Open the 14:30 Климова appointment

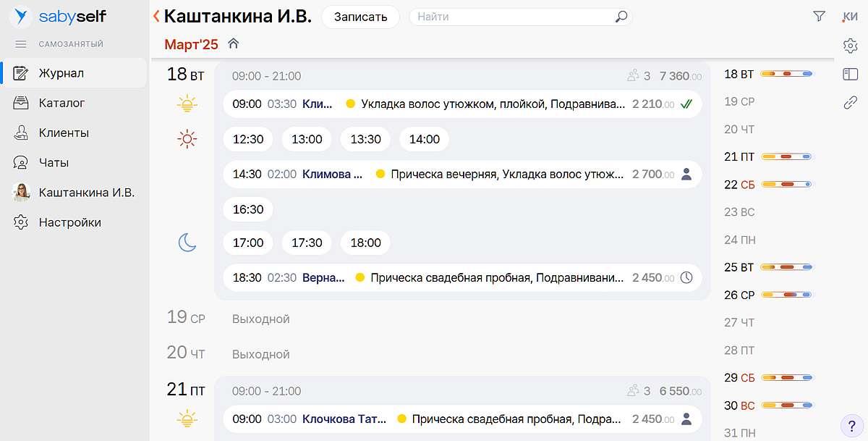[x=461, y=174]
